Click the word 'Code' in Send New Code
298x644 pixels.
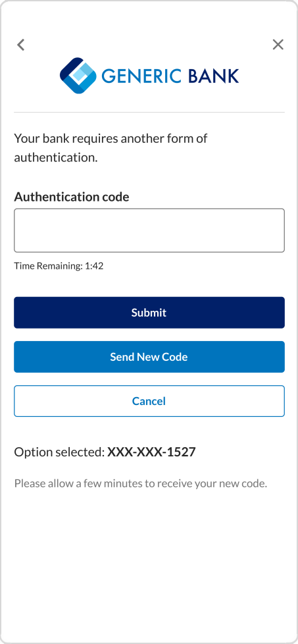pos(175,357)
